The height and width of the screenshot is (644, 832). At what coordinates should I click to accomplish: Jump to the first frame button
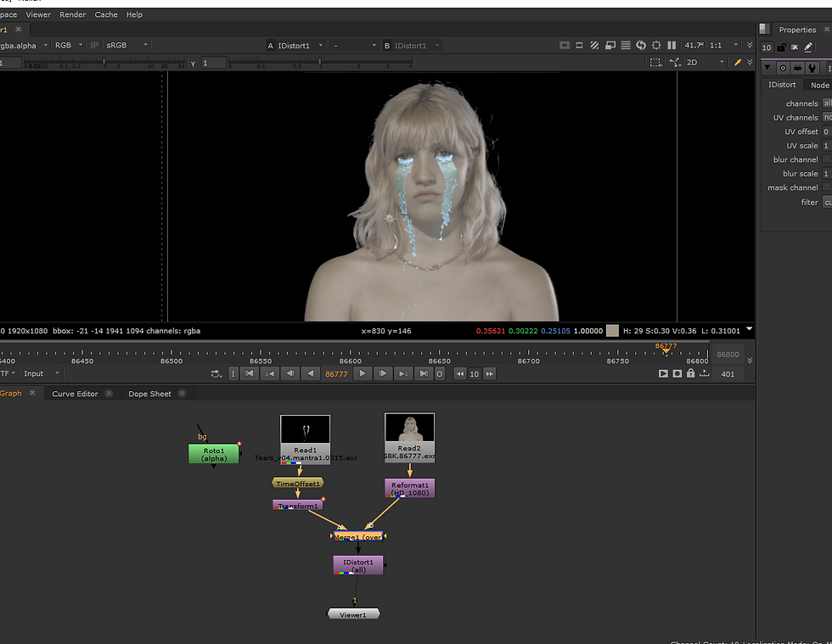click(x=250, y=373)
